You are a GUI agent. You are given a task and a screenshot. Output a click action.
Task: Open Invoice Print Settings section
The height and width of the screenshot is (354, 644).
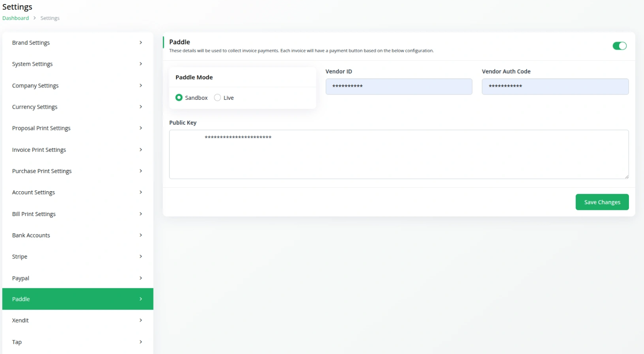pos(78,149)
